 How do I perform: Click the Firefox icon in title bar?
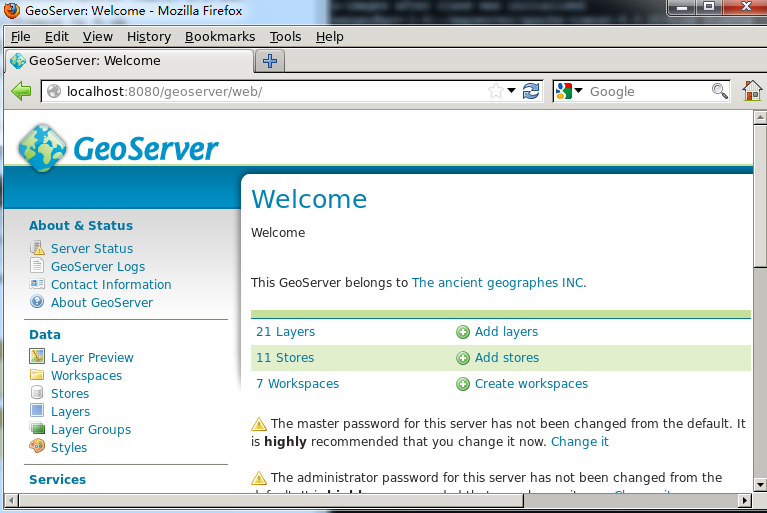tap(12, 10)
